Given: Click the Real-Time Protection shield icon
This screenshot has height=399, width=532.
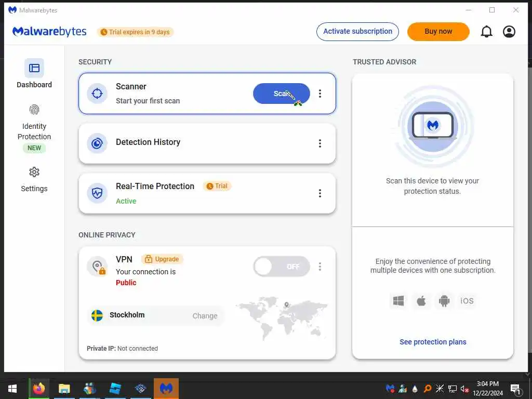Looking at the screenshot, I should [97, 193].
